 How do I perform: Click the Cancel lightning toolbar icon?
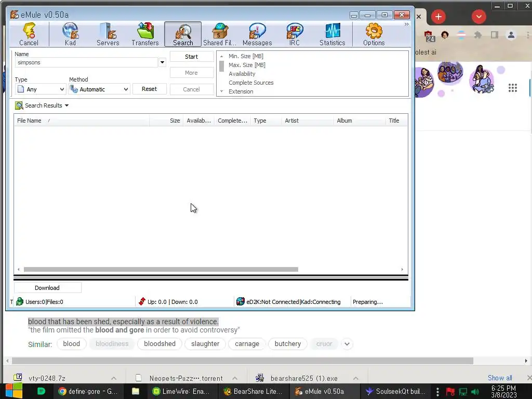click(x=29, y=34)
